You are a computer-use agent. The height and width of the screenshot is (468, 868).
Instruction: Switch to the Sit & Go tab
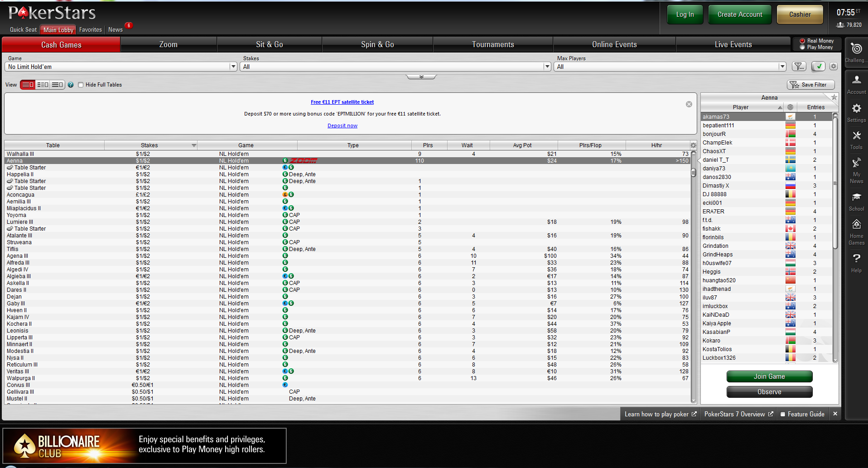[270, 44]
